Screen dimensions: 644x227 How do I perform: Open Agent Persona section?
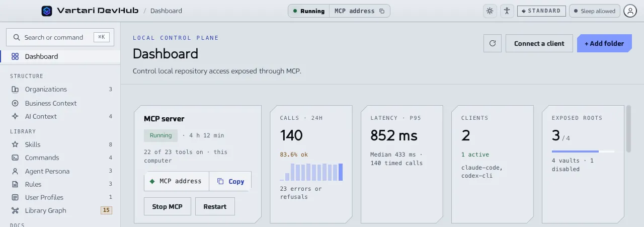tap(60, 171)
